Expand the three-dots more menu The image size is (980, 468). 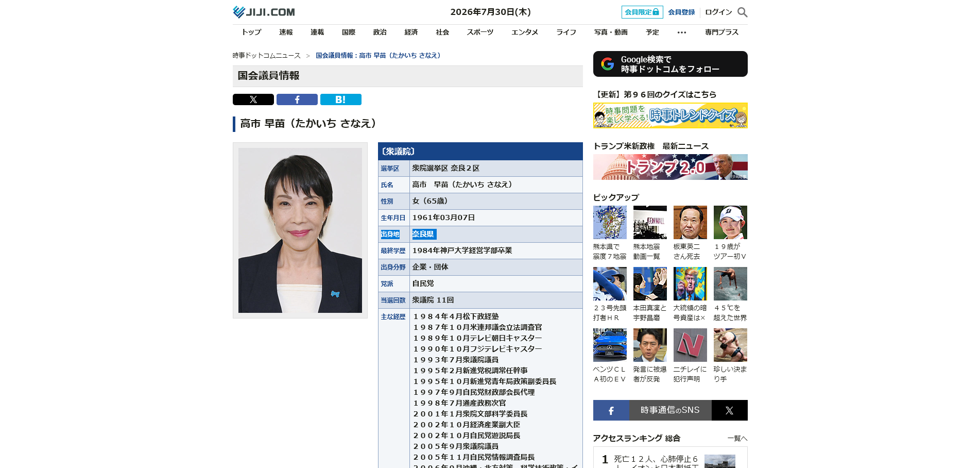click(682, 32)
